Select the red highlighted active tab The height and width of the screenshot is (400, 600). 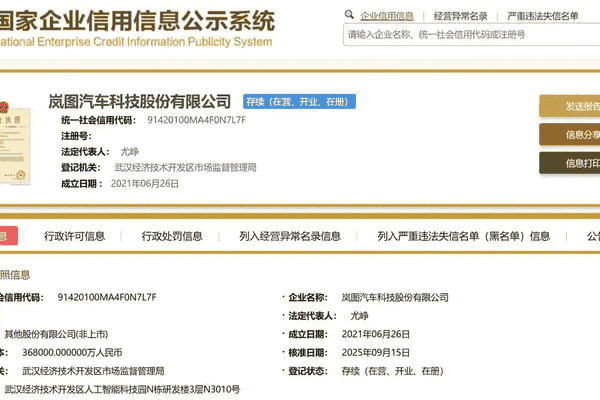pyautogui.click(x=8, y=235)
